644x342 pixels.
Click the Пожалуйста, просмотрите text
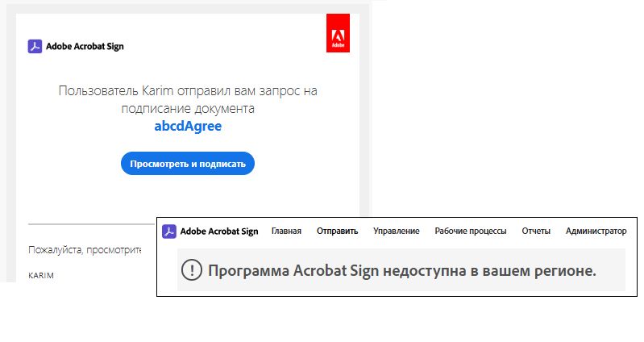85,251
